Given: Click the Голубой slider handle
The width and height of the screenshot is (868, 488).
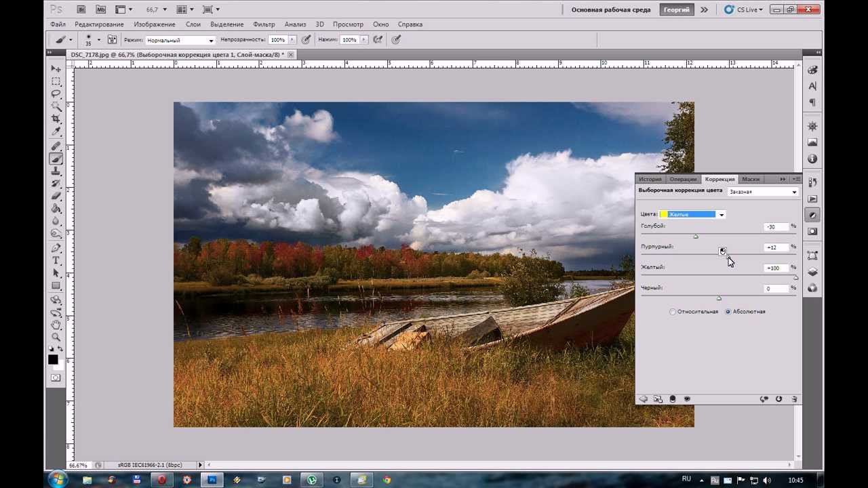Looking at the screenshot, I should (x=696, y=237).
